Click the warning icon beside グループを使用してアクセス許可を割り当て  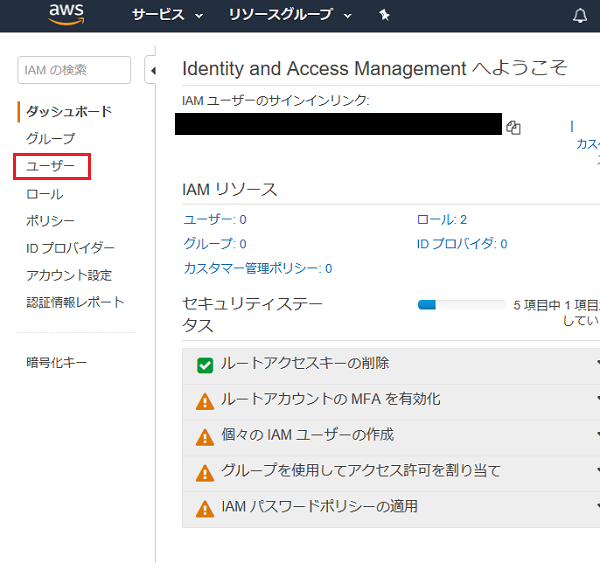(x=205, y=473)
